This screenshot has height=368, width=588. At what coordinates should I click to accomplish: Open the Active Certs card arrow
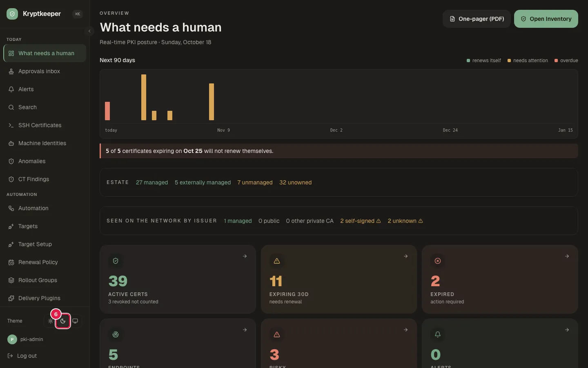(245, 256)
